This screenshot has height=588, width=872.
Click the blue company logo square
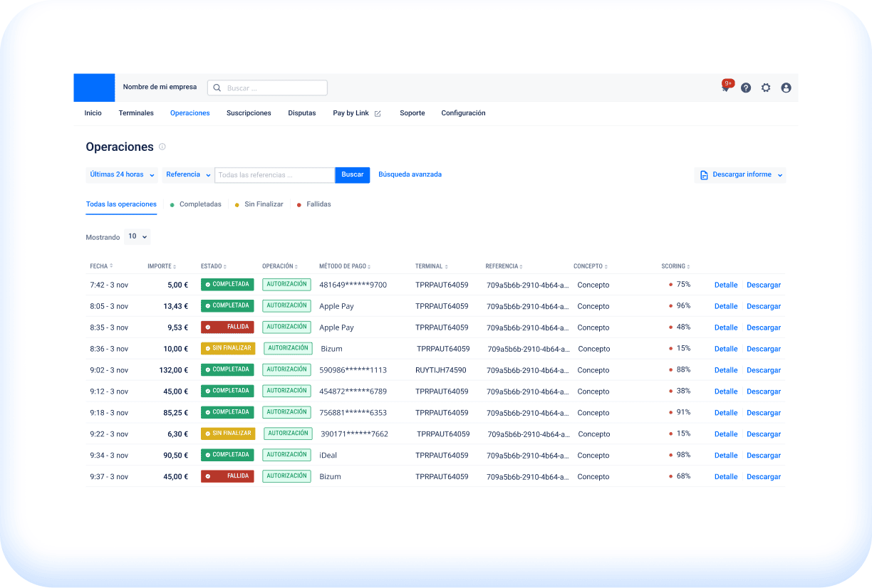(x=94, y=88)
